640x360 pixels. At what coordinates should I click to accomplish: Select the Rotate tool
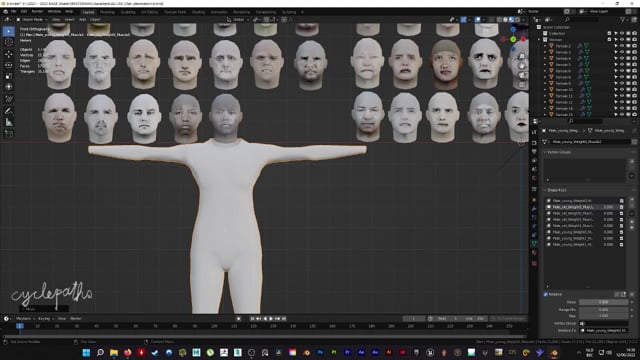9,65
